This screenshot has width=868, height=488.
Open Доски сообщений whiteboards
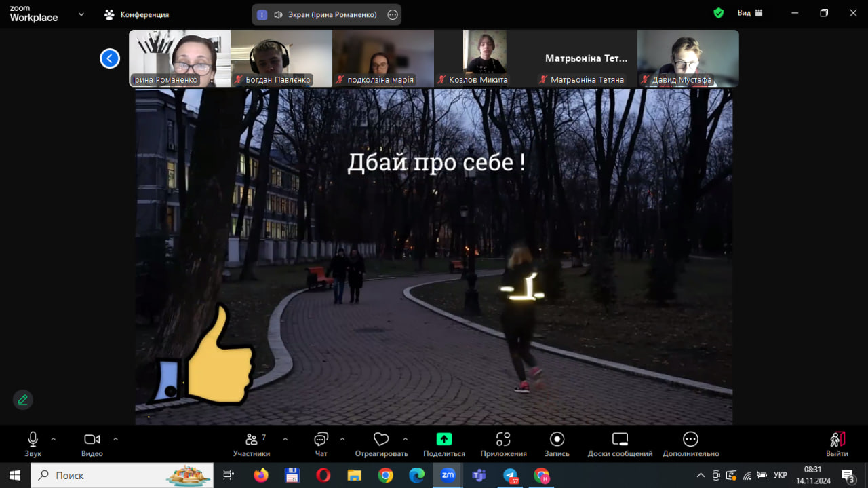(x=620, y=440)
